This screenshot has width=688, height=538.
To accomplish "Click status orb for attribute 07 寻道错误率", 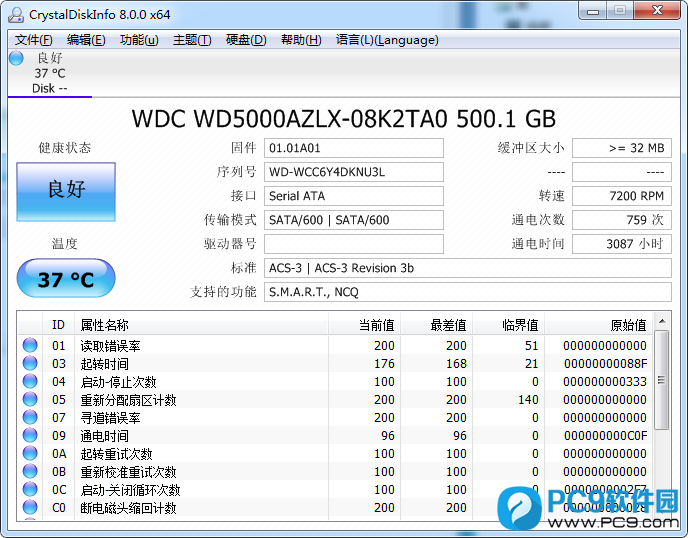I will coord(30,417).
